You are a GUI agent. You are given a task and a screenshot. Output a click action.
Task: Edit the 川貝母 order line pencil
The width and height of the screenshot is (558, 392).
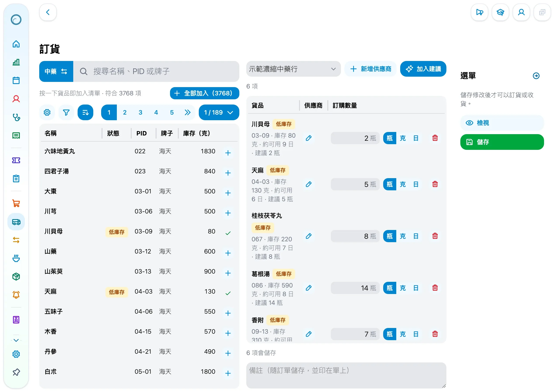click(x=309, y=138)
